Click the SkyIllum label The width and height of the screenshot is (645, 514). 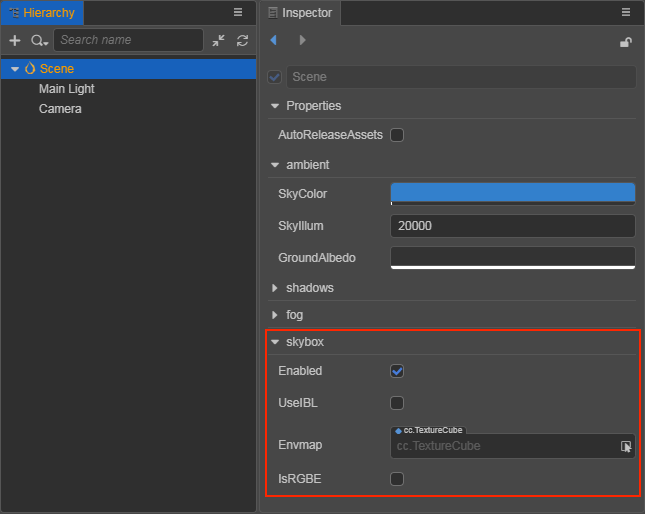tap(301, 226)
